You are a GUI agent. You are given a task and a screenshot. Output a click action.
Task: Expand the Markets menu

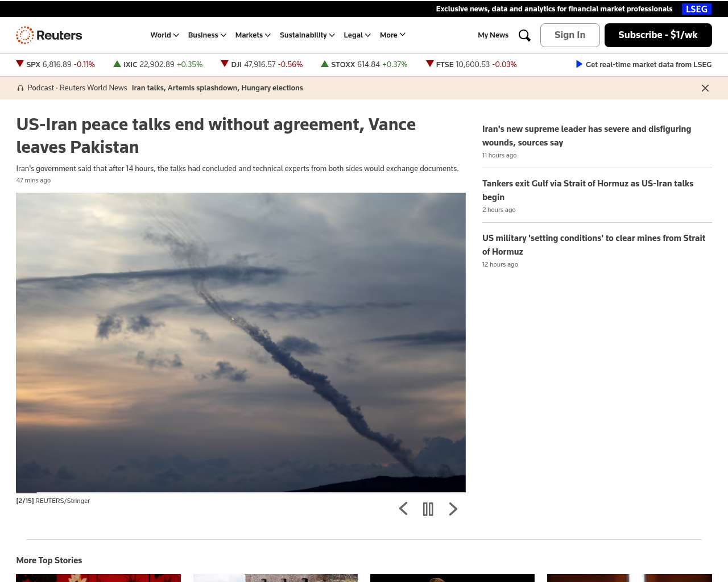[x=253, y=35]
